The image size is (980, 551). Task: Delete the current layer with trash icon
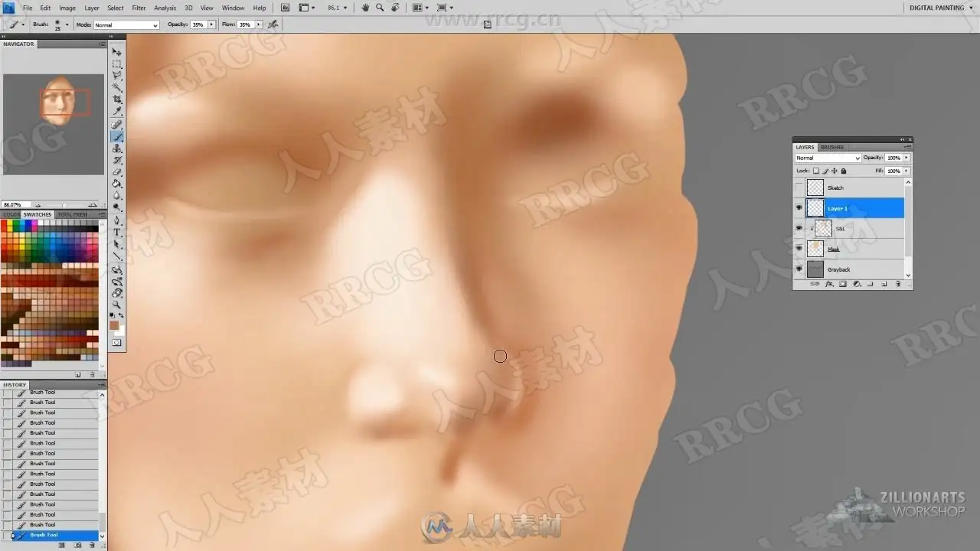click(897, 284)
